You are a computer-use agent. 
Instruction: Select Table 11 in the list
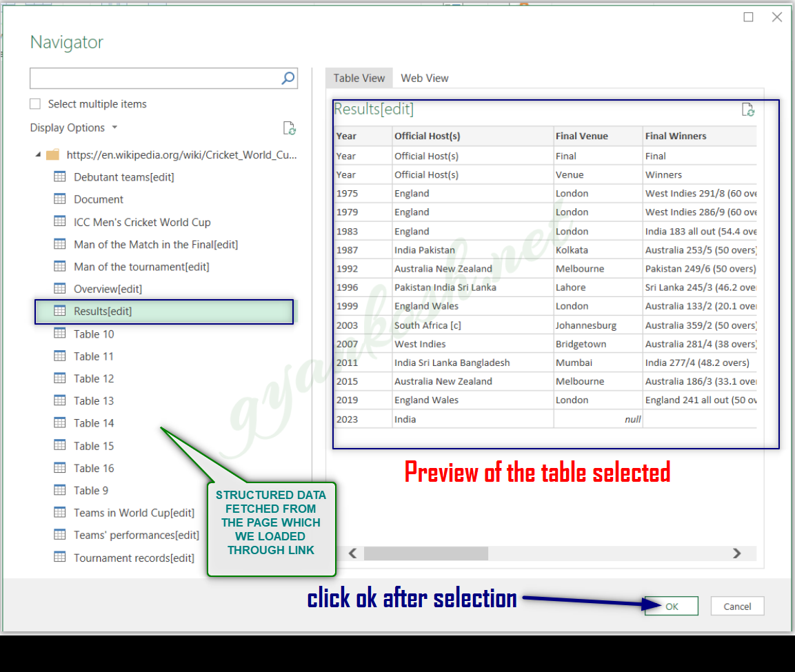point(94,356)
